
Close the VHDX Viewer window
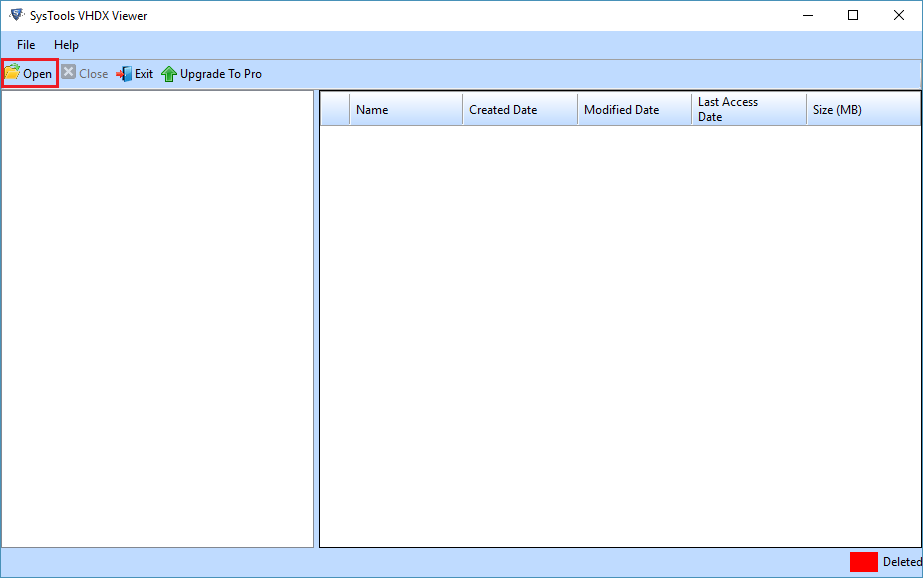coord(899,15)
